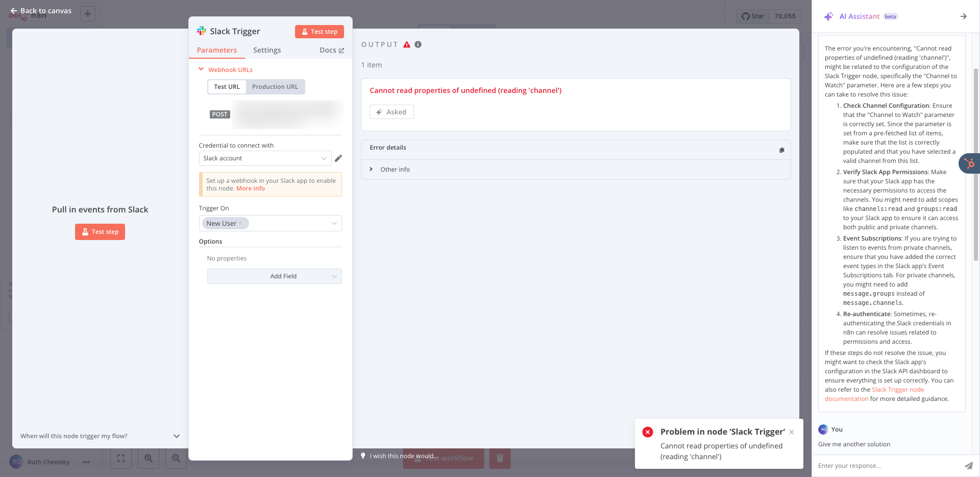Image resolution: width=980 pixels, height=477 pixels.
Task: Open Ruth Cheesley user menu dots
Action: click(86, 462)
